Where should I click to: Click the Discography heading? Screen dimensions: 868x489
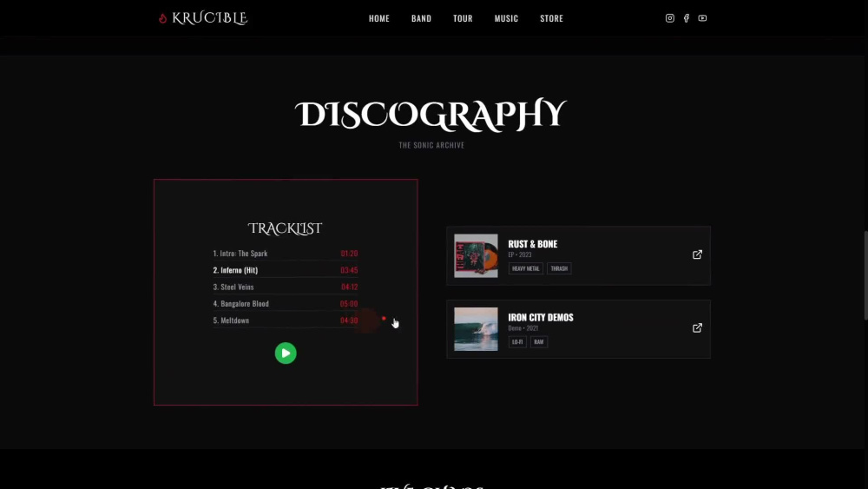pyautogui.click(x=431, y=115)
